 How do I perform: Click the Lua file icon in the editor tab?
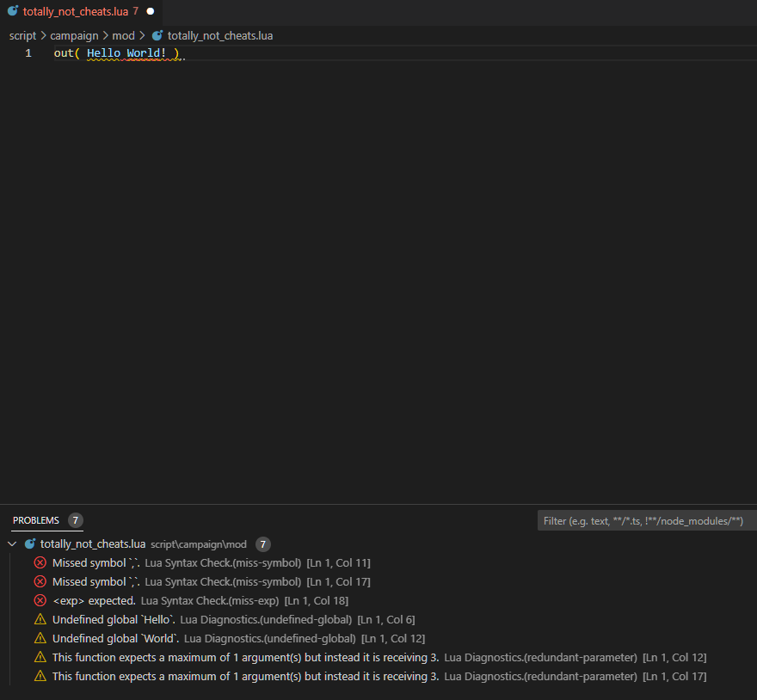coord(13,10)
